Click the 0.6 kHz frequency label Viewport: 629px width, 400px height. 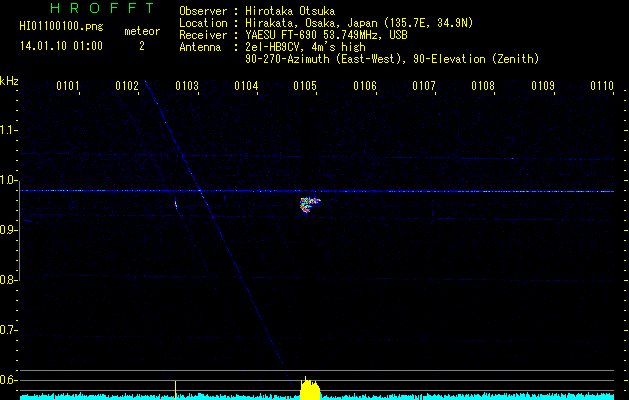coord(8,380)
